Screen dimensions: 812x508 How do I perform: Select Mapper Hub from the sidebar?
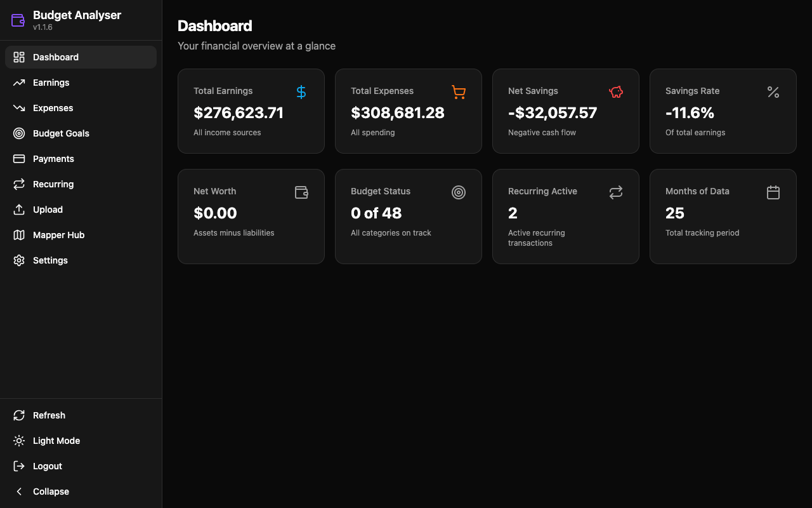pos(58,235)
